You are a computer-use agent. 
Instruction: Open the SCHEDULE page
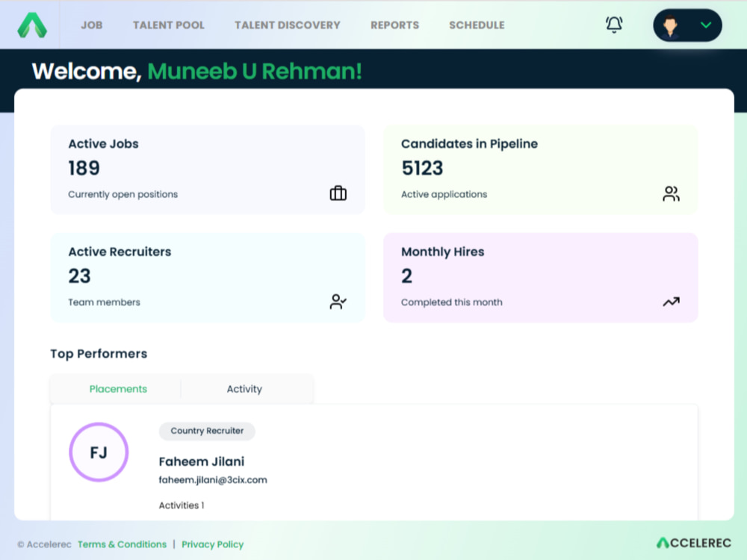(477, 25)
